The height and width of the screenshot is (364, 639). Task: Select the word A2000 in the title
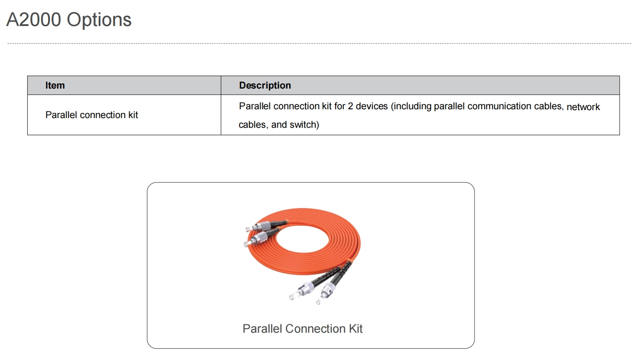(34, 20)
